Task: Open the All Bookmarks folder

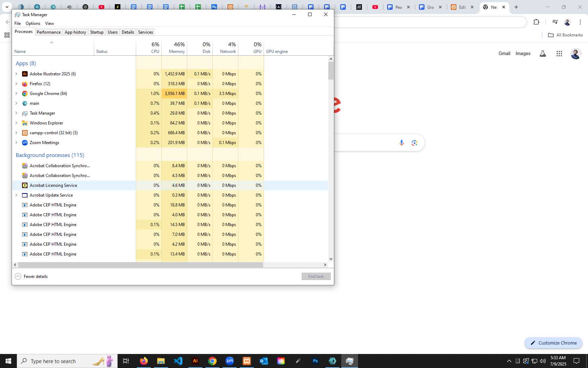Action: [565, 35]
